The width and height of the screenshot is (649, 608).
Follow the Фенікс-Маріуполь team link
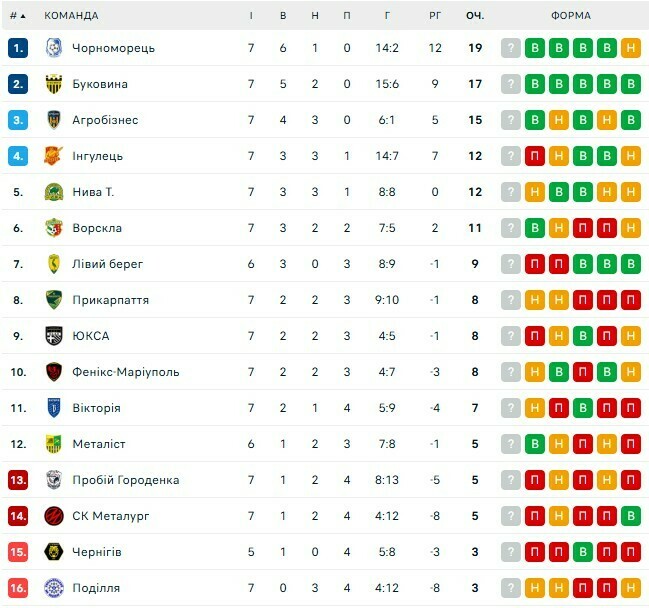coord(125,372)
